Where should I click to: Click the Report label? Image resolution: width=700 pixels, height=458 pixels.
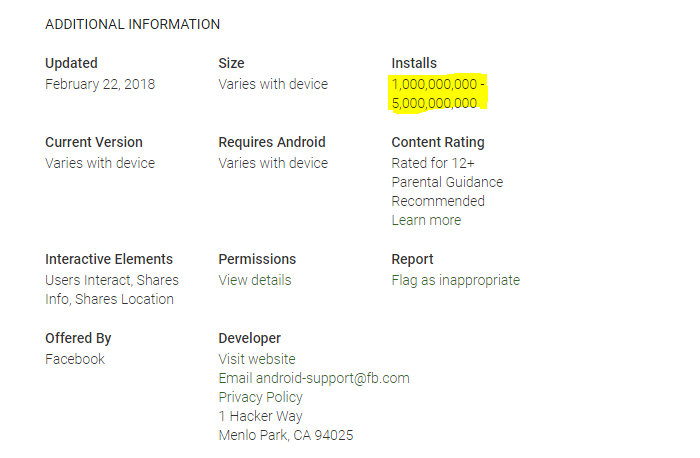[x=412, y=259]
